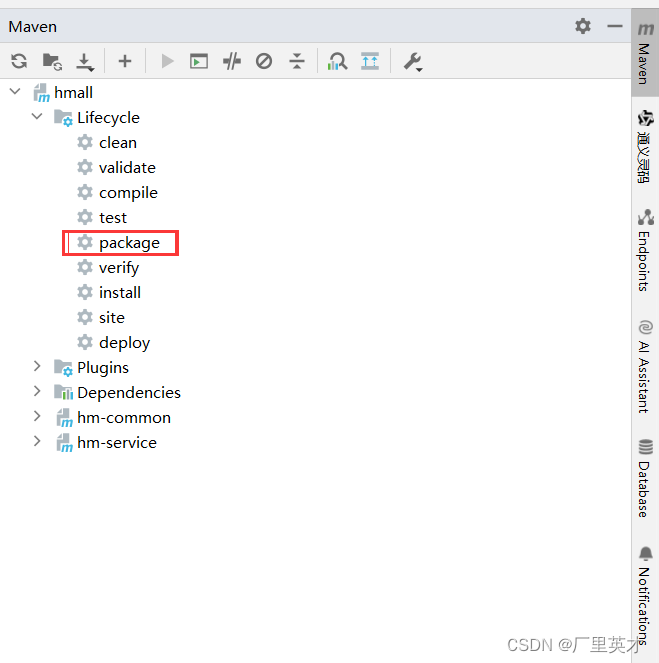The height and width of the screenshot is (663, 659).
Task: Select the package lifecycle phase
Action: point(129,243)
